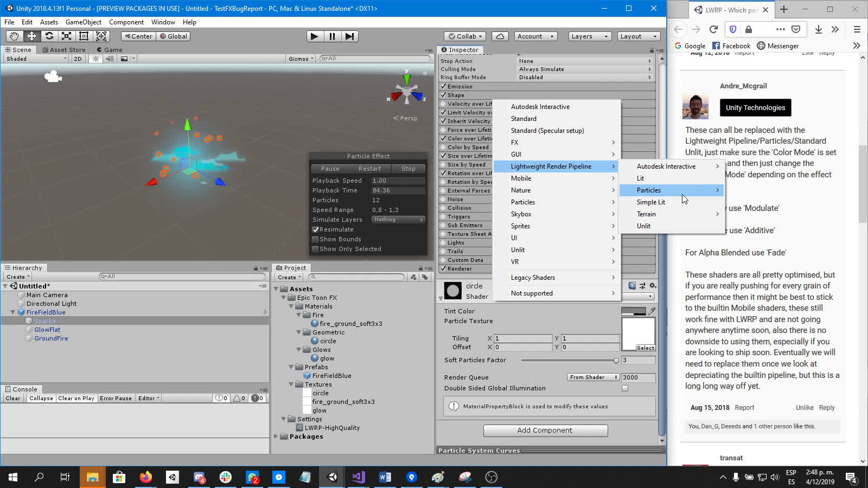Open the Render Queue From Shader dropdown
The image size is (868, 488).
point(593,377)
